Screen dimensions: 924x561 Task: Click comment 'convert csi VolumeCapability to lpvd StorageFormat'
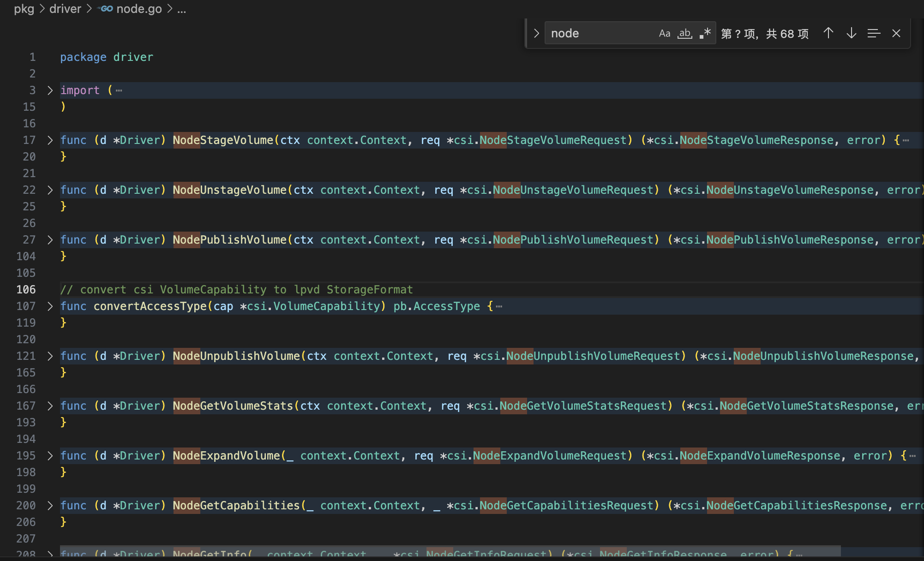point(246,290)
